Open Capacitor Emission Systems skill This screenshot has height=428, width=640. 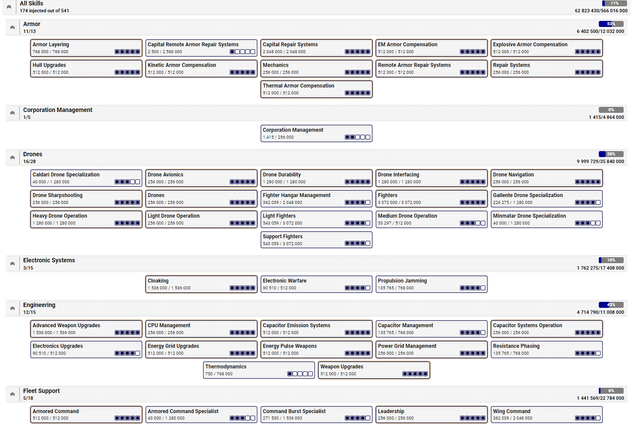click(x=316, y=329)
